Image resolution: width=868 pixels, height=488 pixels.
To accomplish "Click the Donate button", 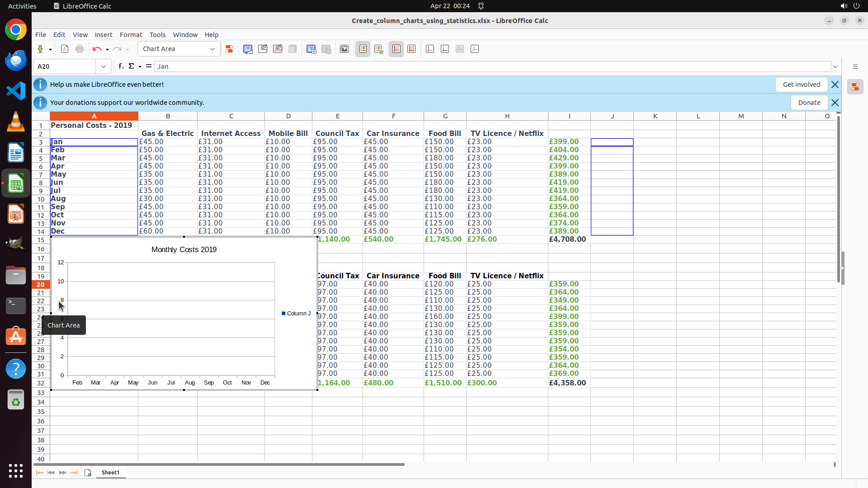I will (809, 103).
